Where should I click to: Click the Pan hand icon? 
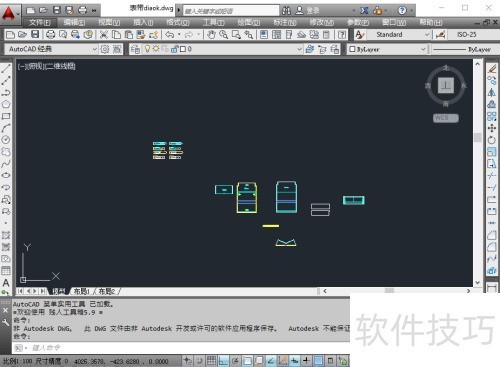click(211, 35)
